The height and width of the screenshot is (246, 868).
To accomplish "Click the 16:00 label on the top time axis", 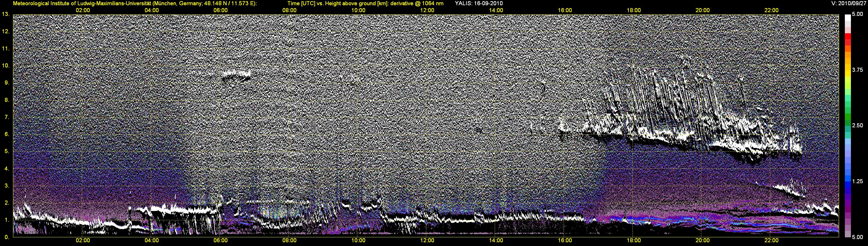I will (x=565, y=10).
